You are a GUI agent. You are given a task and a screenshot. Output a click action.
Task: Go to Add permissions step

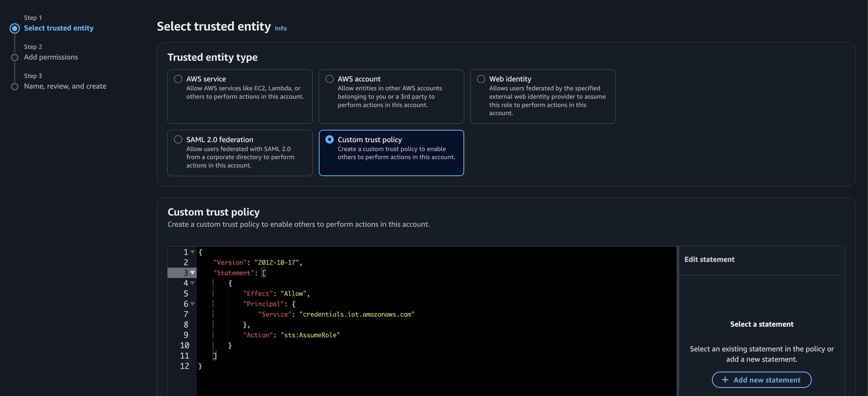(x=51, y=57)
